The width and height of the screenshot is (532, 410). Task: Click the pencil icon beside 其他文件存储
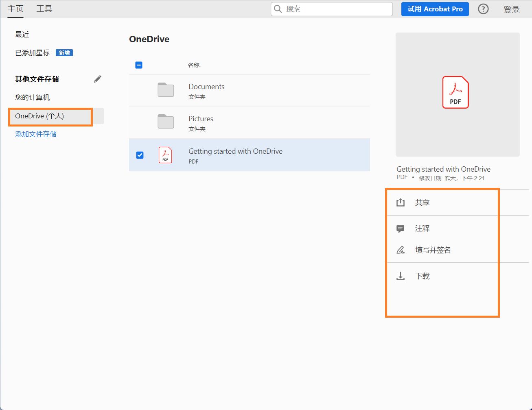tap(97, 79)
